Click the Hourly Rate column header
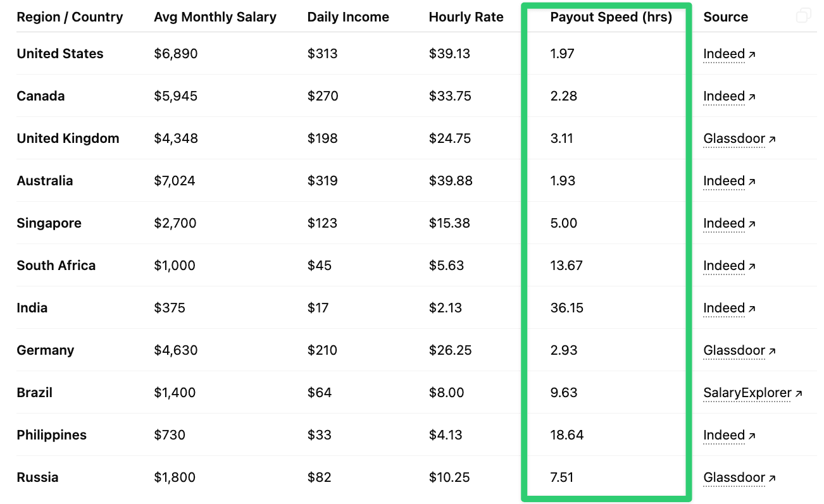Viewport: 824px width, 504px height. point(466,17)
